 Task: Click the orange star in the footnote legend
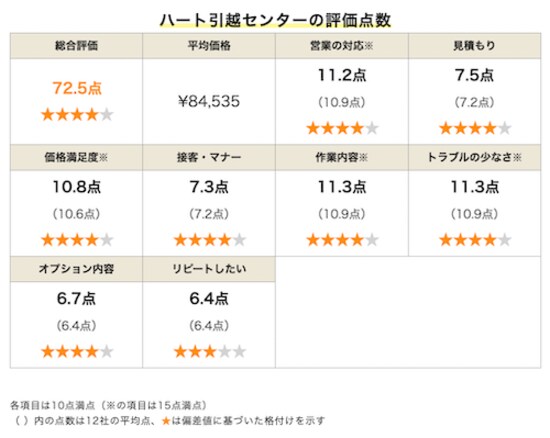[166, 421]
